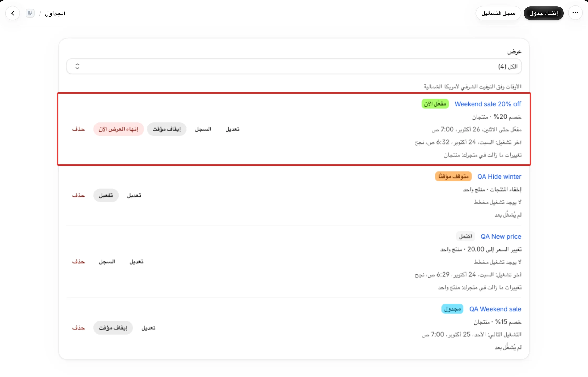The width and height of the screenshot is (588, 377).
Task: Click إيقاف مؤقت for Weekend sale 20% off
Action: pos(166,129)
